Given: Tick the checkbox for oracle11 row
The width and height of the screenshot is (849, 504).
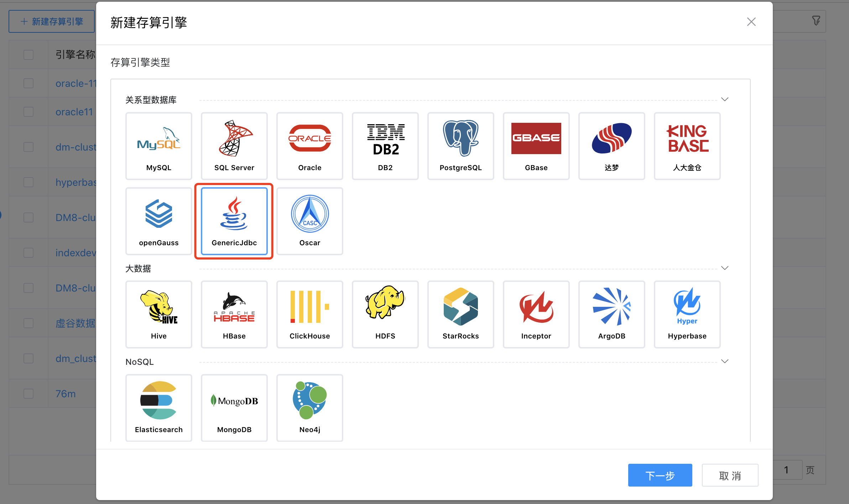Looking at the screenshot, I should pyautogui.click(x=28, y=112).
